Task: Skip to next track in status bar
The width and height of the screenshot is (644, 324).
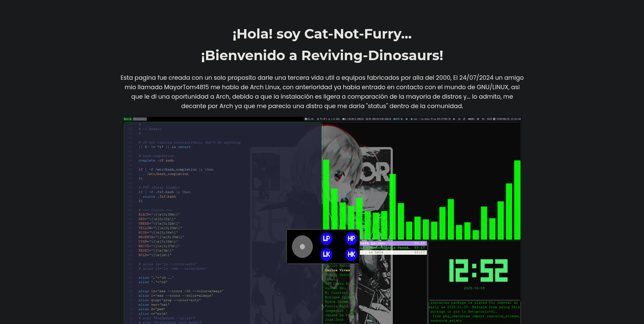Action: click(x=454, y=119)
